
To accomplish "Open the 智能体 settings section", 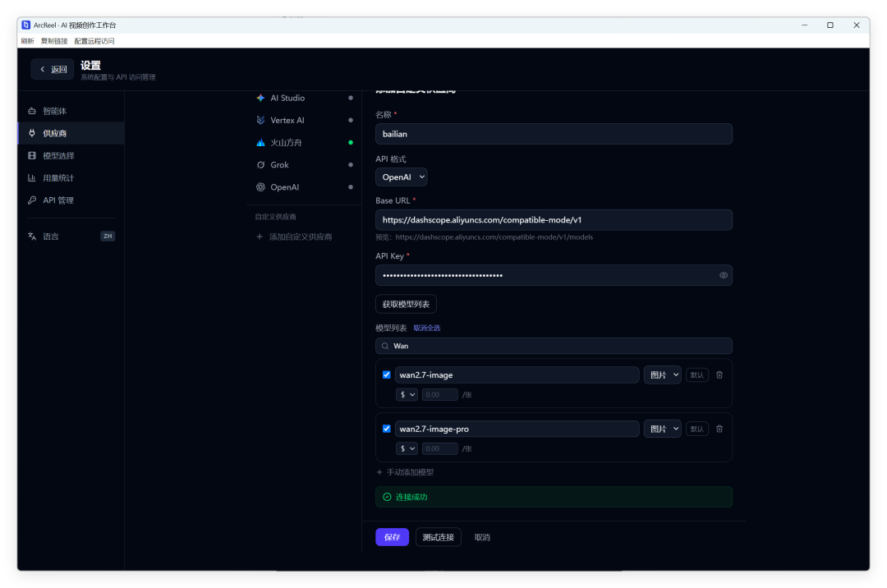I will 71,111.
